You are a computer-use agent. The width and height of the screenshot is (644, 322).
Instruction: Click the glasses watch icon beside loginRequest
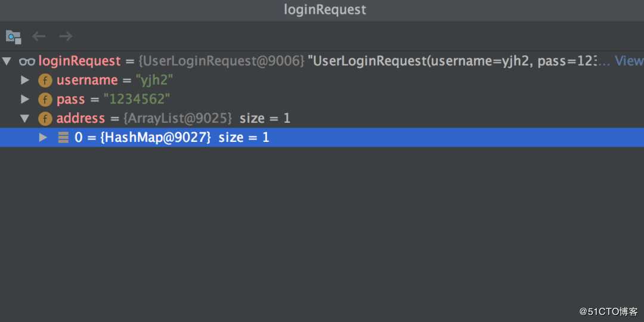[x=27, y=61]
